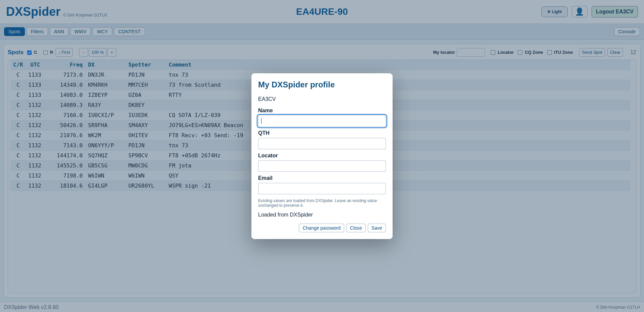Screen dimensions: 644x312
Task: Click the Email input field
Action: (322, 189)
